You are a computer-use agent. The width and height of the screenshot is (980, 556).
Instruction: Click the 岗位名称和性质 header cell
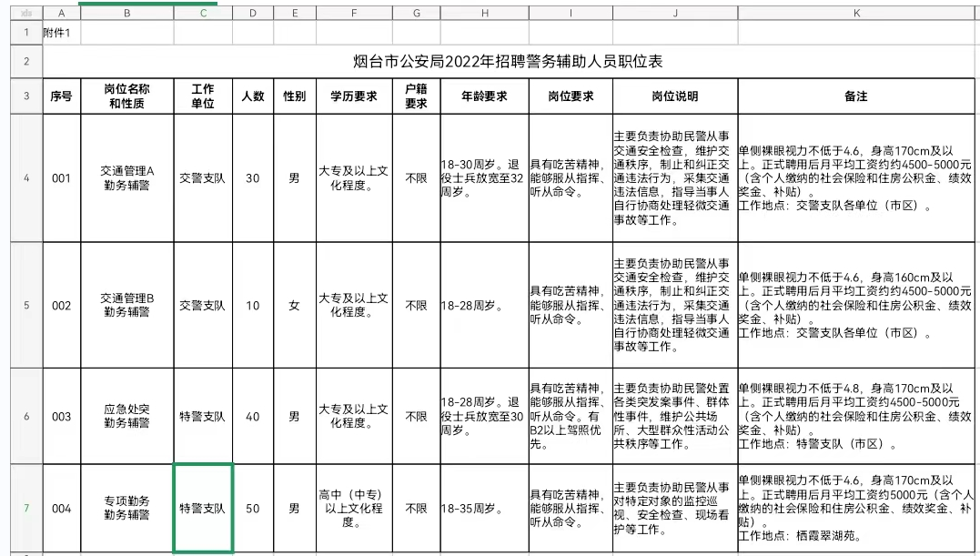126,96
